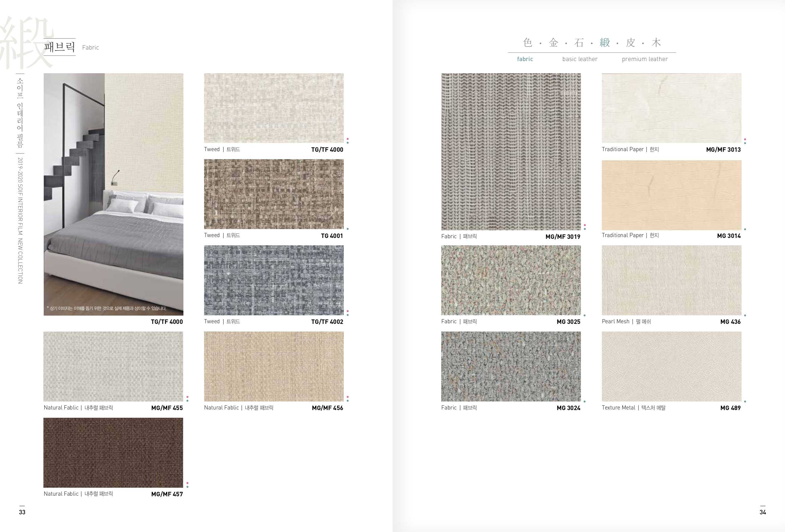The image size is (785, 532).
Task: Select Fabric MG 3025 swatch
Action: [x=511, y=280]
